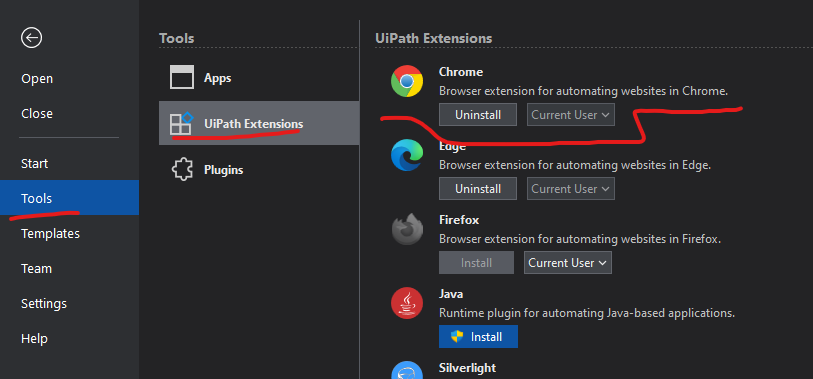Click the back arrow icon
Image resolution: width=813 pixels, height=379 pixels.
click(x=32, y=38)
